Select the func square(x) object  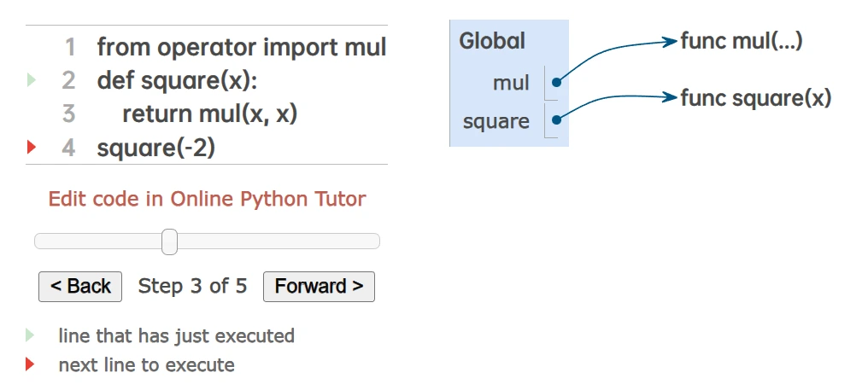[755, 98]
